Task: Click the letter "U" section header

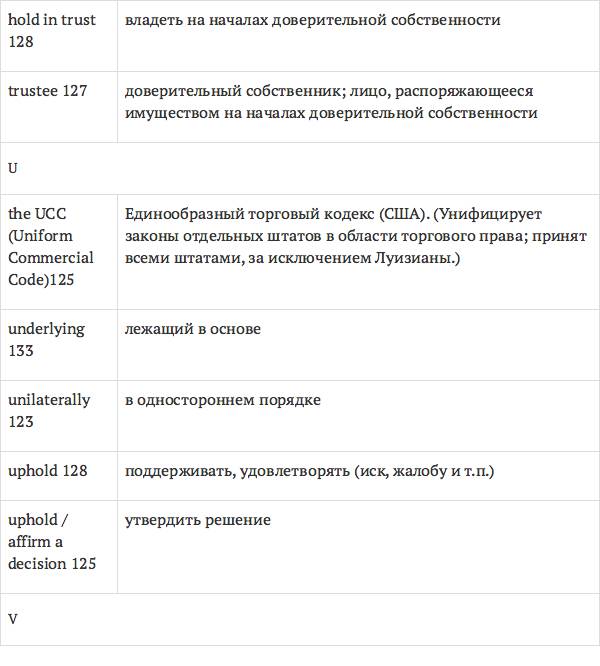Action: tap(12, 168)
